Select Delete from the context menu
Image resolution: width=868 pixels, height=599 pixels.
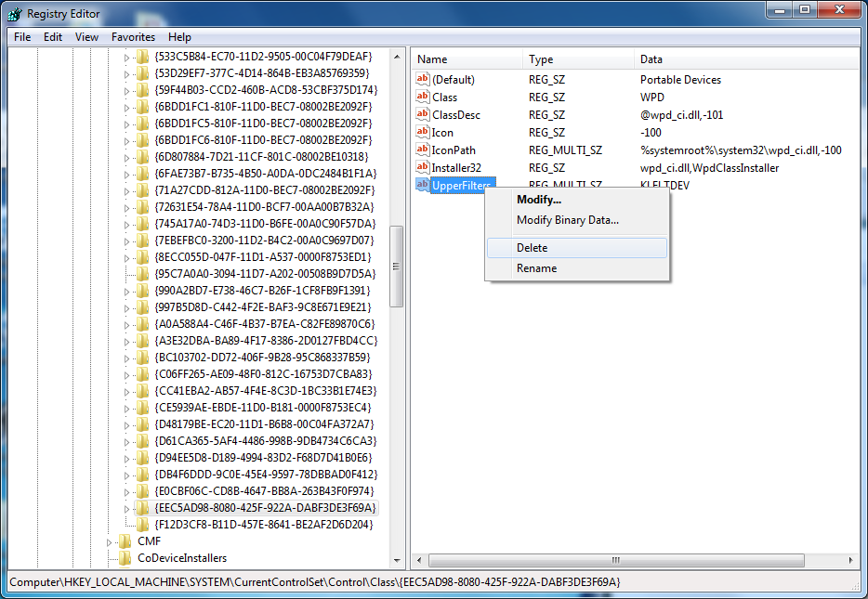(531, 247)
